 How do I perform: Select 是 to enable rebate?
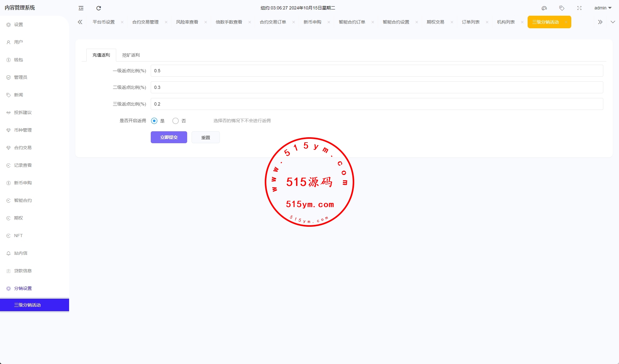(154, 121)
